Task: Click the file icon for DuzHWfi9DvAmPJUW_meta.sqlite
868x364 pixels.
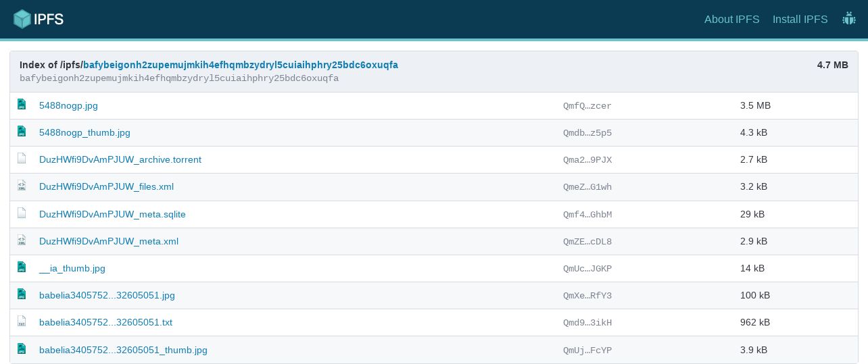Action: (22, 213)
